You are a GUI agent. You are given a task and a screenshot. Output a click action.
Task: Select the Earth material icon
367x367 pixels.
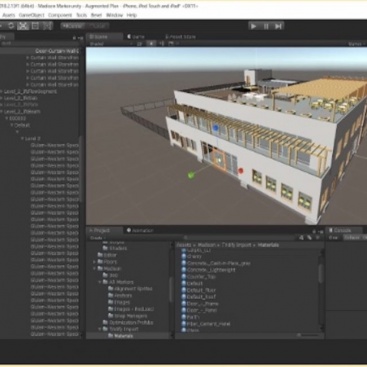click(183, 317)
